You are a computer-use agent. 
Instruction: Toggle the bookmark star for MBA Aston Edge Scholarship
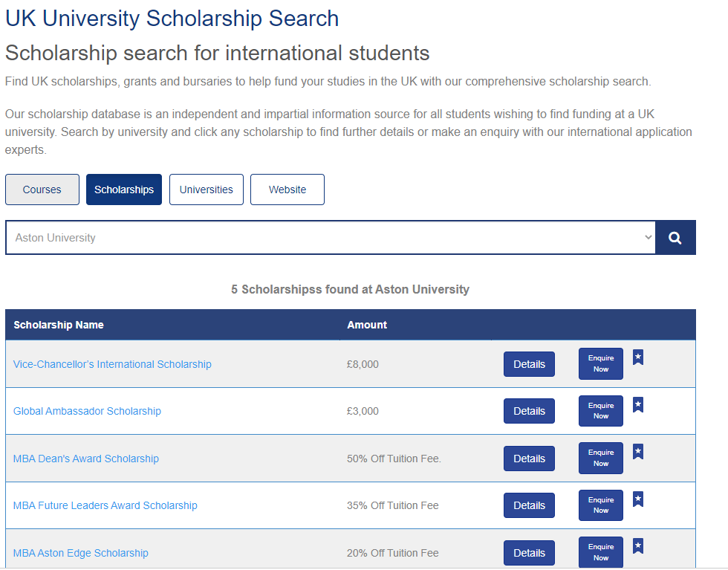(x=637, y=545)
